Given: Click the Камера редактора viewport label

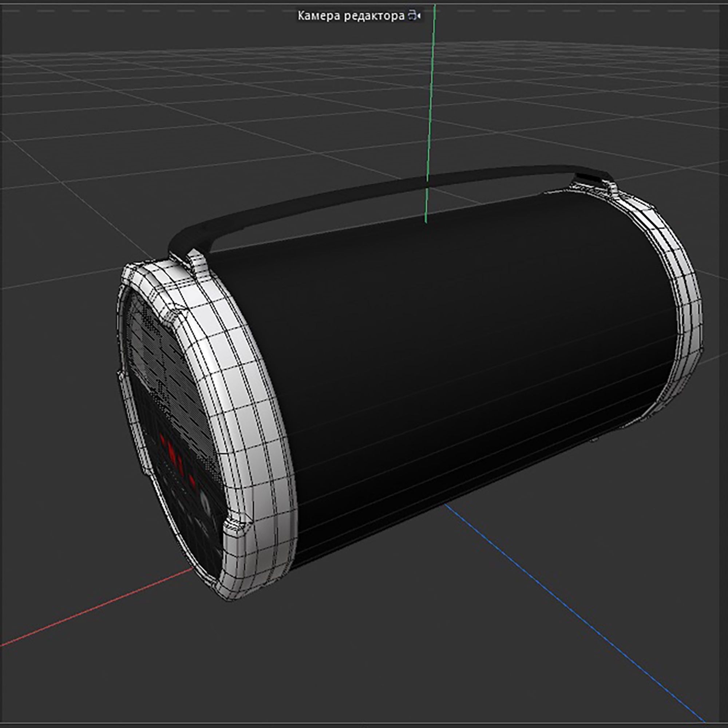Looking at the screenshot, I should click(351, 16).
